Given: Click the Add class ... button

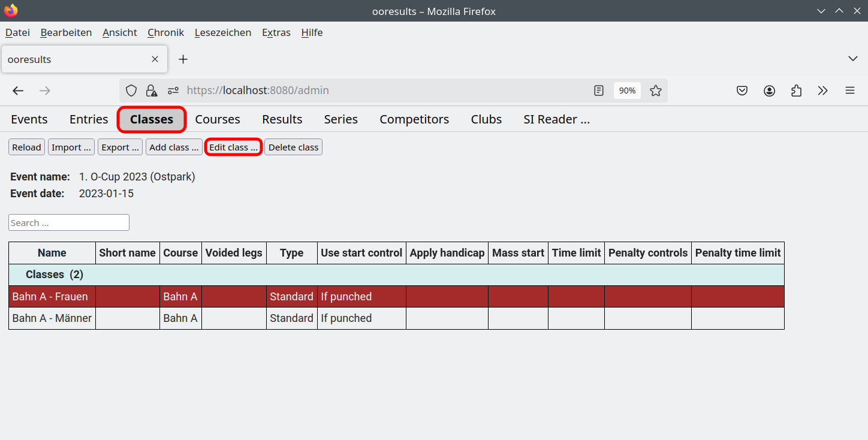Looking at the screenshot, I should click(174, 147).
